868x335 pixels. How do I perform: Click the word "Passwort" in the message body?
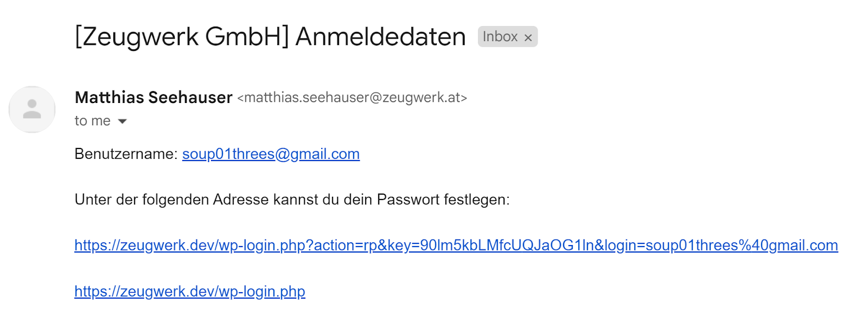pyautogui.click(x=409, y=200)
